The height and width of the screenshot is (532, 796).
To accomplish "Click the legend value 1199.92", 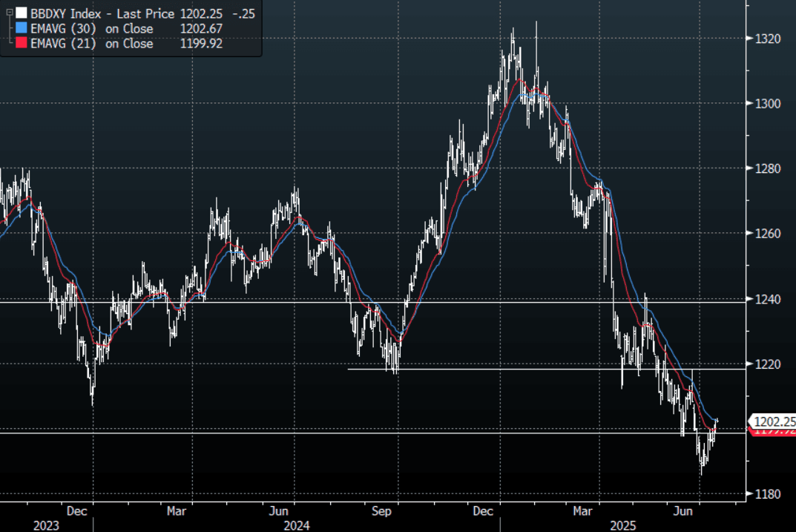I will [201, 43].
